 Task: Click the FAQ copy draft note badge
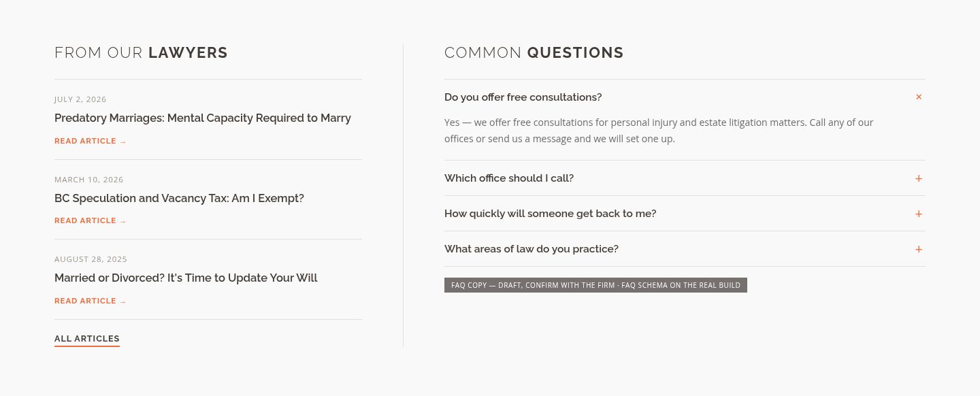[595, 285]
